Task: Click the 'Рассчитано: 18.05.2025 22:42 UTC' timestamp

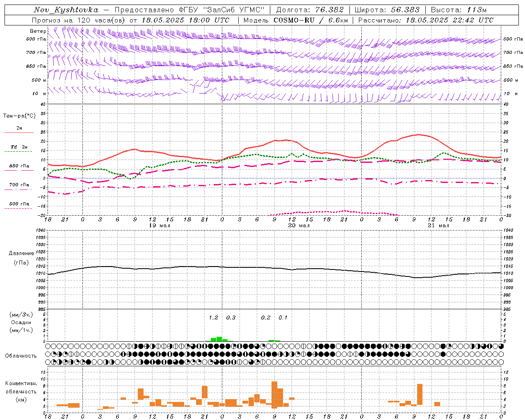Action: coord(426,20)
